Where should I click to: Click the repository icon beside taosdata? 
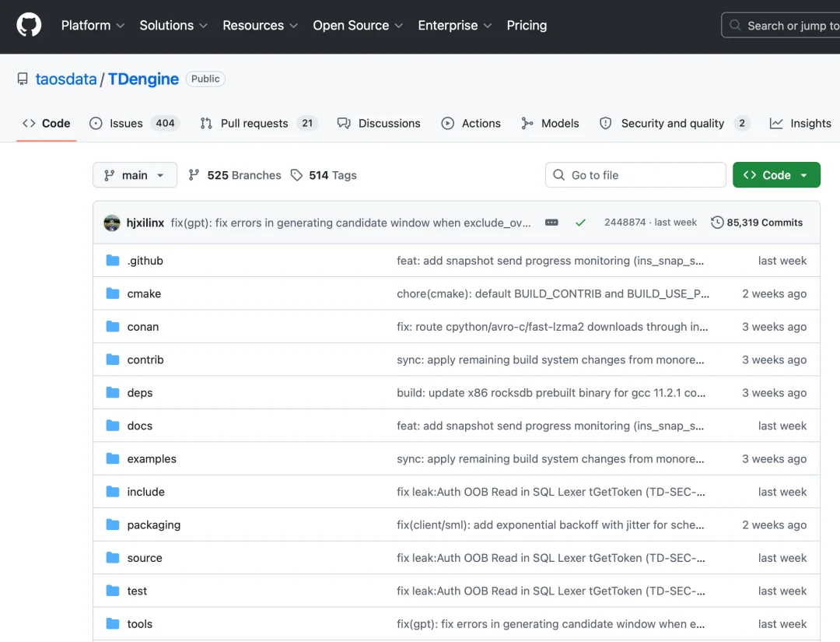click(x=23, y=79)
